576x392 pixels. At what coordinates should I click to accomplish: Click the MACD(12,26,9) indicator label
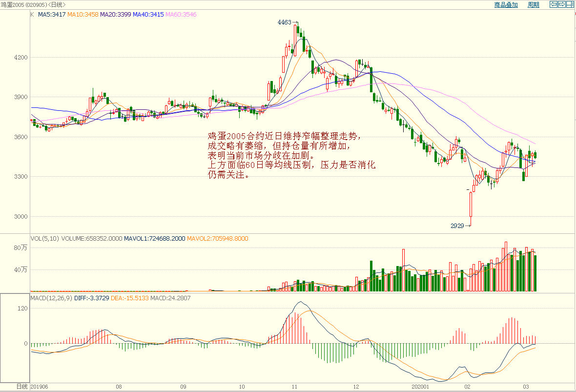[51, 298]
